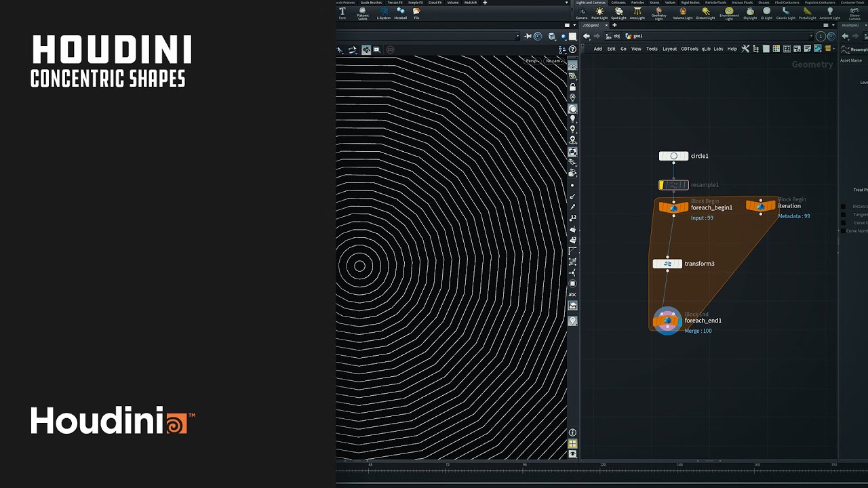
Task: Click the geo1 path button
Action: (635, 36)
